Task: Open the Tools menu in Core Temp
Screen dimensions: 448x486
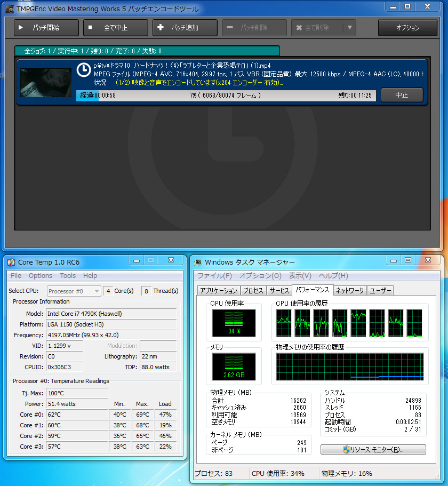Action: click(68, 276)
